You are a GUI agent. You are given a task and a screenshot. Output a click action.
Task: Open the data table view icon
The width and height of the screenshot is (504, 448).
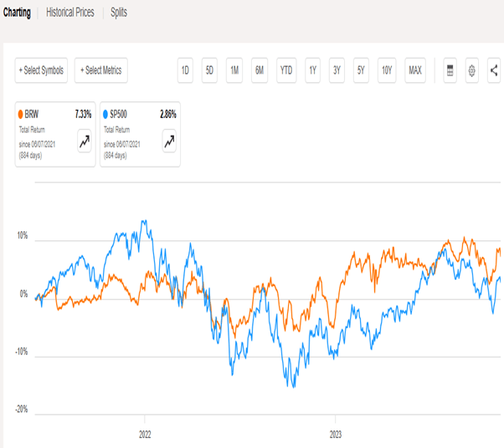450,71
